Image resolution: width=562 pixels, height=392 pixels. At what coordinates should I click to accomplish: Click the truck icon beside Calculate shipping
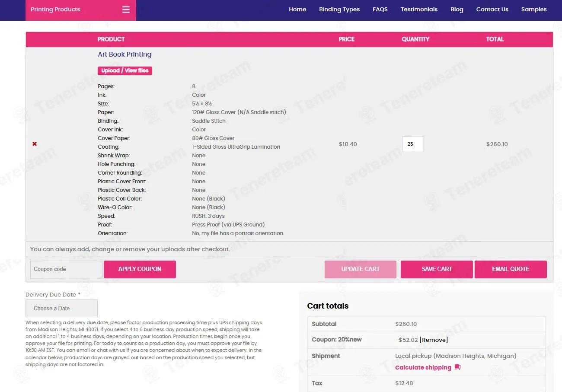[458, 367]
